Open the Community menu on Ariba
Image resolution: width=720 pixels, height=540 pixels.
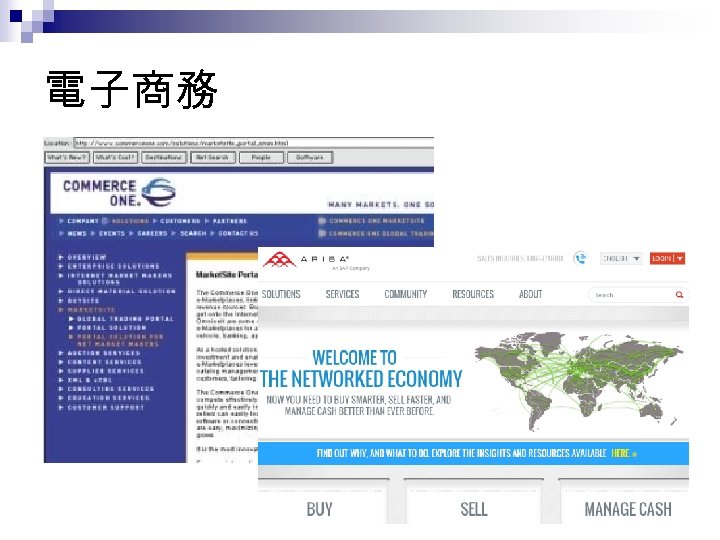pyautogui.click(x=405, y=294)
